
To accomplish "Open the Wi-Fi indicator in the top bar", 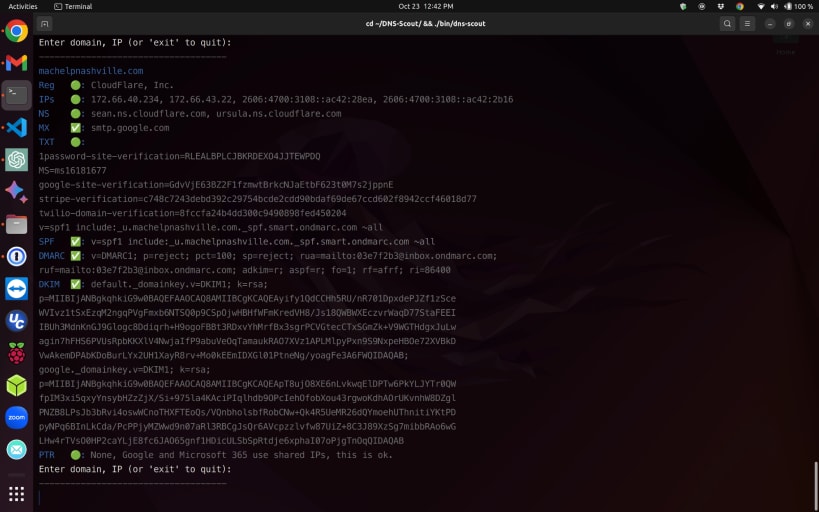I will click(761, 6).
